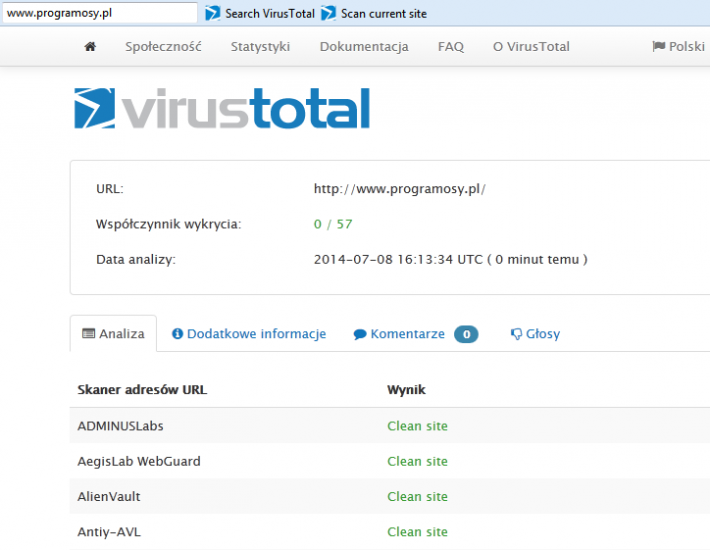This screenshot has width=710, height=550.
Task: Click the analysis date 2014-07-08 16:13:34 UTC
Action: pyautogui.click(x=398, y=259)
